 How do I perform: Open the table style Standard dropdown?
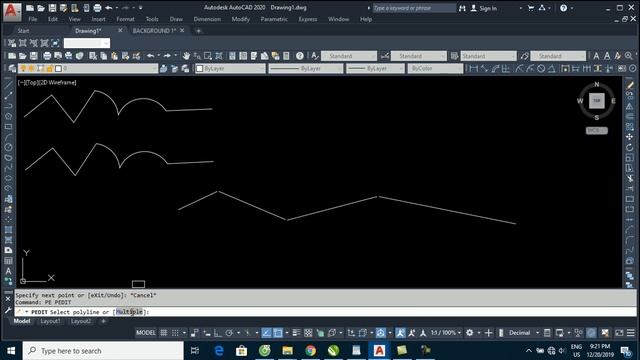489,56
